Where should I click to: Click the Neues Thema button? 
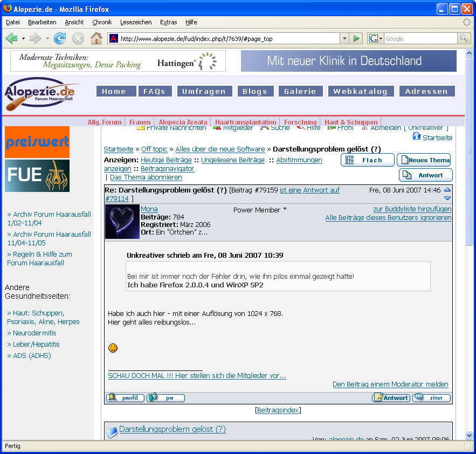(424, 160)
